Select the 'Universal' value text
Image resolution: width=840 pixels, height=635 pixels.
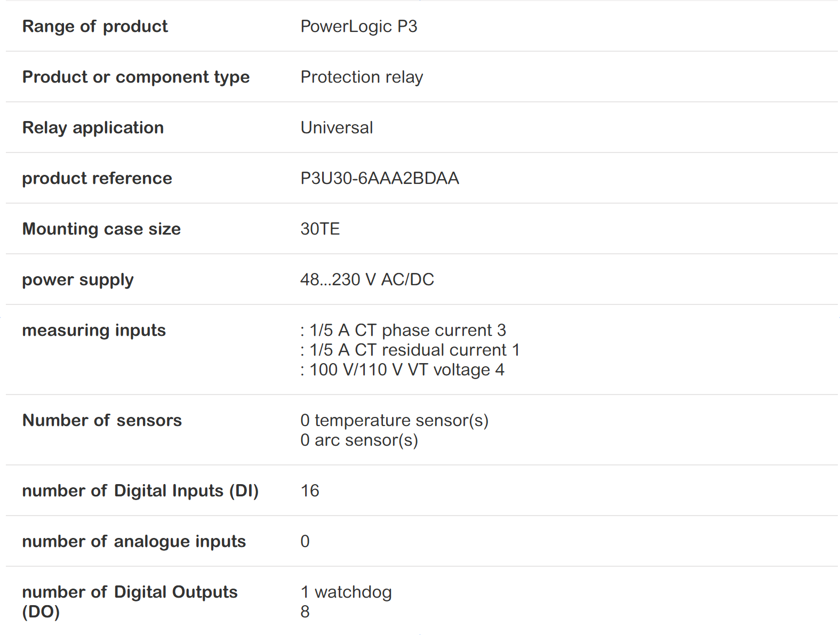337,127
